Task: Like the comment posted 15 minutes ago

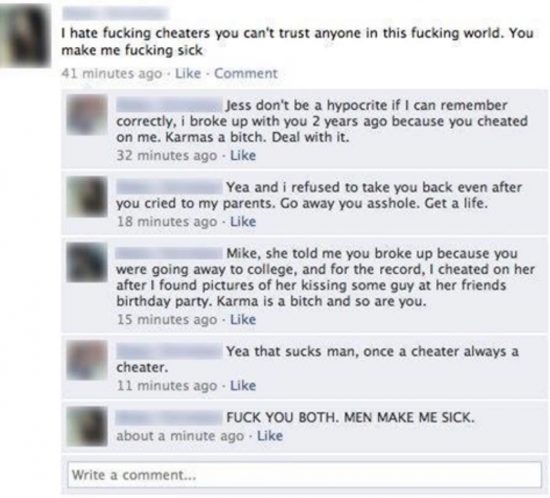Action: point(243,319)
